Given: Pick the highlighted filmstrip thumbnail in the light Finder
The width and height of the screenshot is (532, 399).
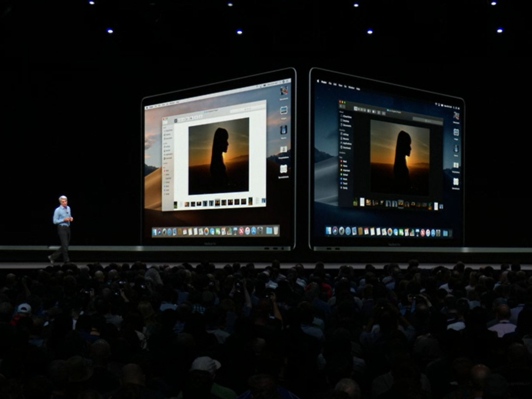Looking at the screenshot, I should pyautogui.click(x=218, y=203).
